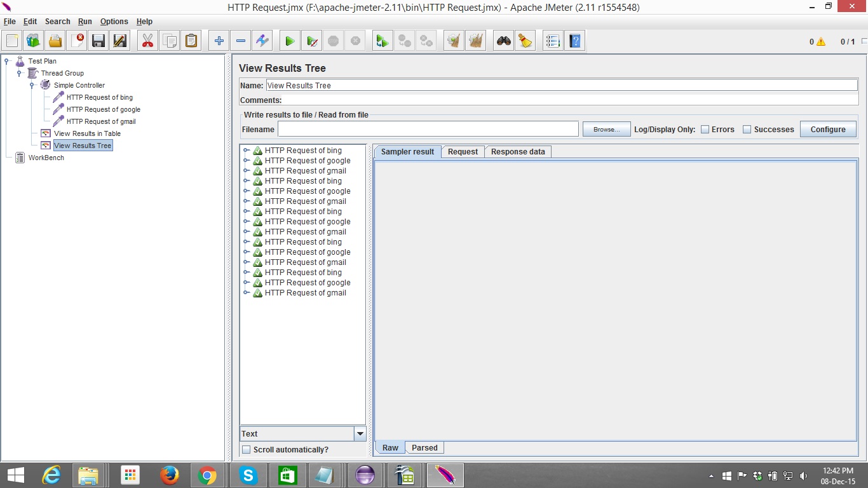Select HTTP Request of google sampler in tree
The width and height of the screenshot is (868, 488).
tap(103, 109)
